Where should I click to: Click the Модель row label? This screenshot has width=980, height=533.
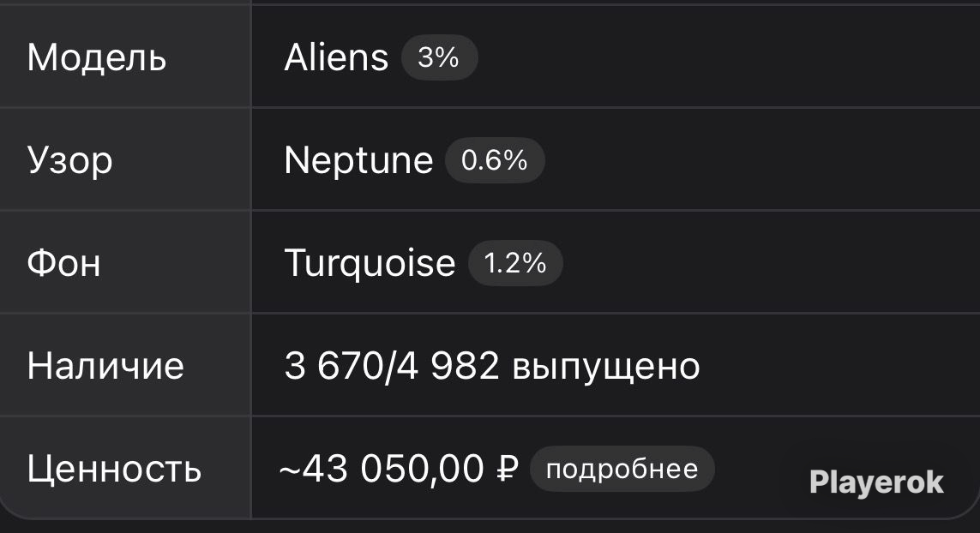[x=97, y=58]
